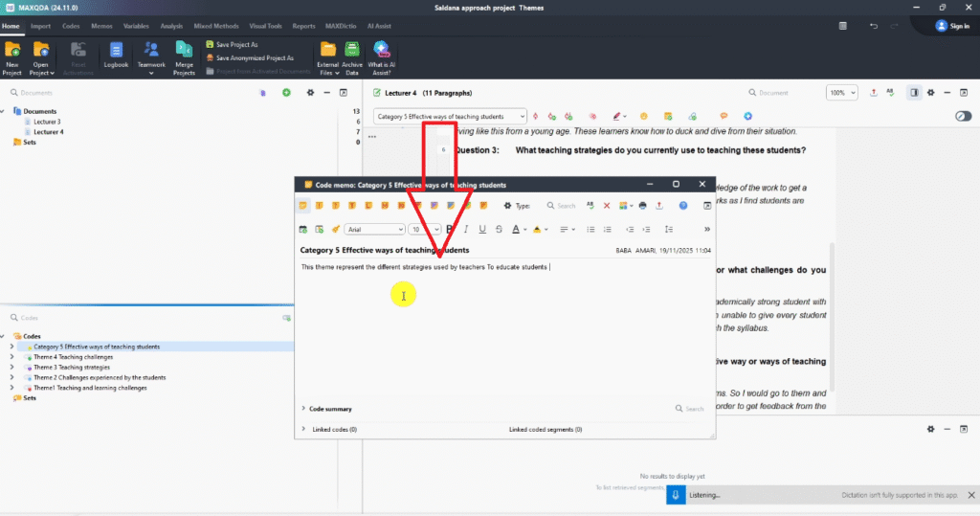
Task: Open the 100% zoom level dropdown
Action: (x=841, y=93)
